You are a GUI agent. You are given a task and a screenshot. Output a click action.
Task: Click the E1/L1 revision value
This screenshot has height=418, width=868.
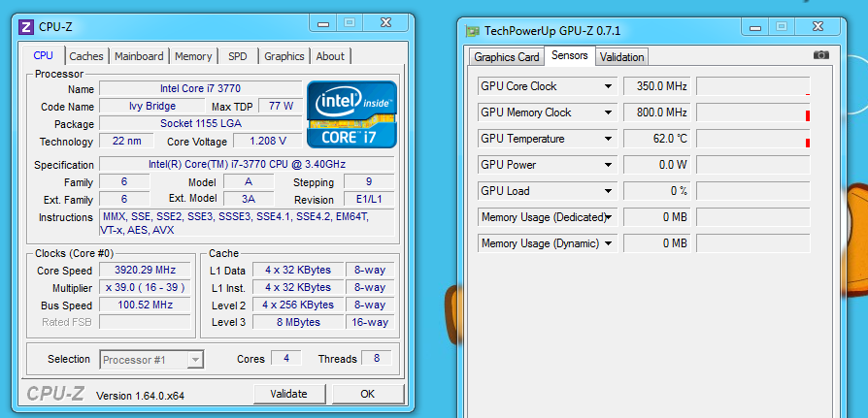pos(369,199)
